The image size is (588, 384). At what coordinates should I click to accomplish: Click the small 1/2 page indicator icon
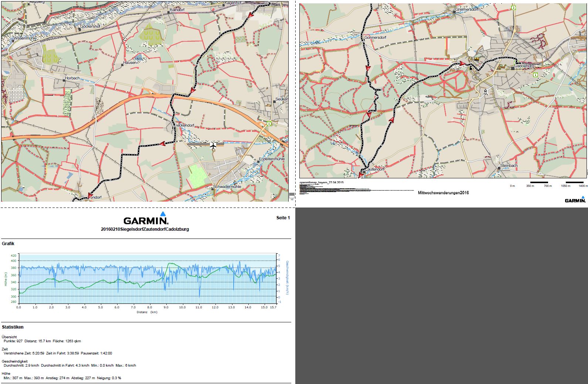292,196
